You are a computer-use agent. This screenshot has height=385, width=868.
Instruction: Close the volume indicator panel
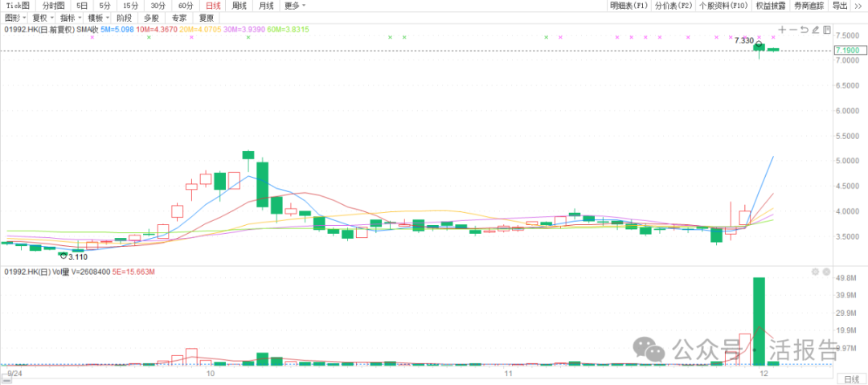pyautogui.click(x=826, y=272)
